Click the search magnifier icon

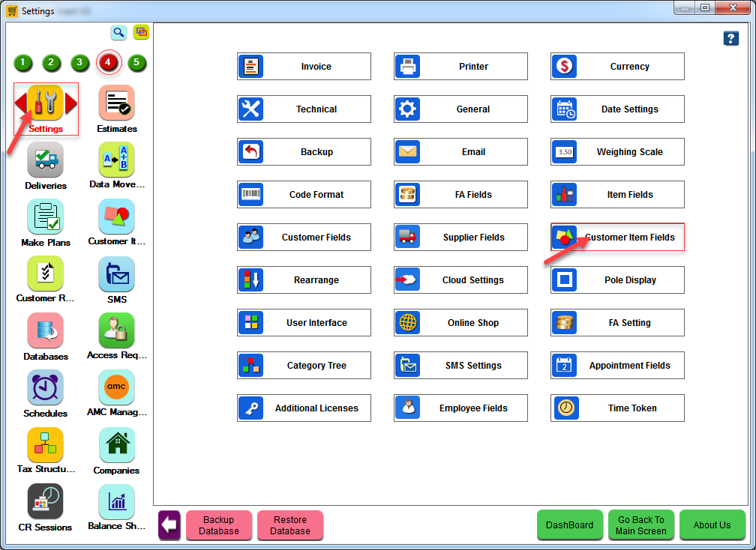pos(118,32)
